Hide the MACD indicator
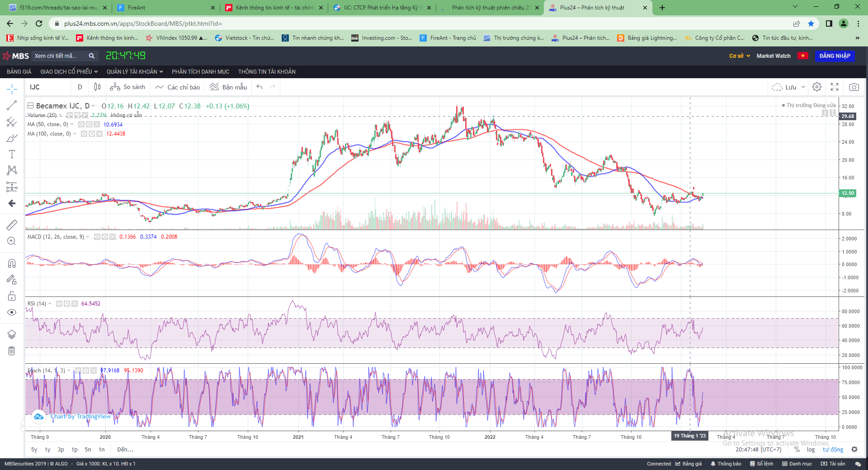Screen dimensions: 868x470 click(97, 237)
